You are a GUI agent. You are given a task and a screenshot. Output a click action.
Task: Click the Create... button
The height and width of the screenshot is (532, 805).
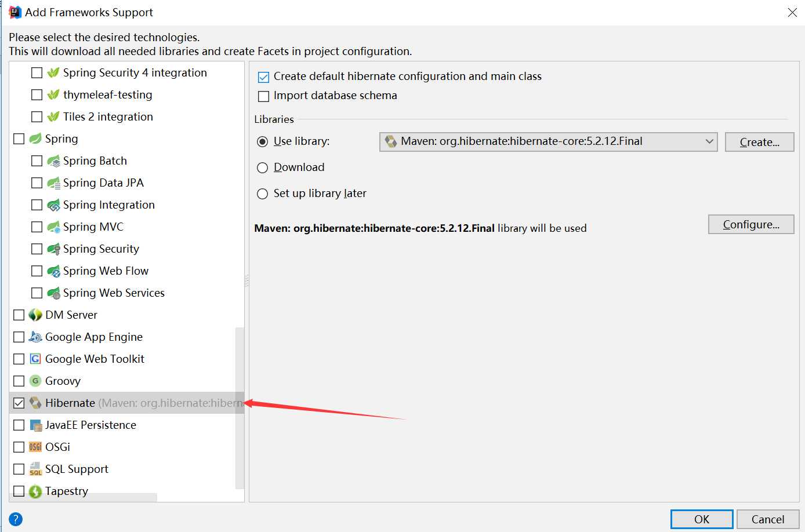point(759,142)
